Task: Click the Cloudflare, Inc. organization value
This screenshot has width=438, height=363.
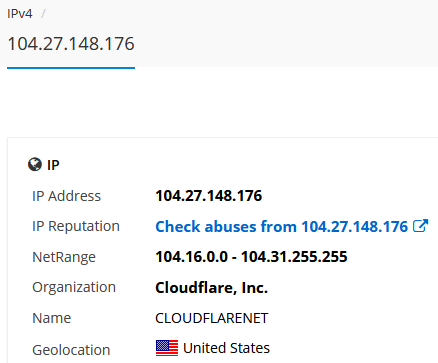Action: [x=211, y=287]
